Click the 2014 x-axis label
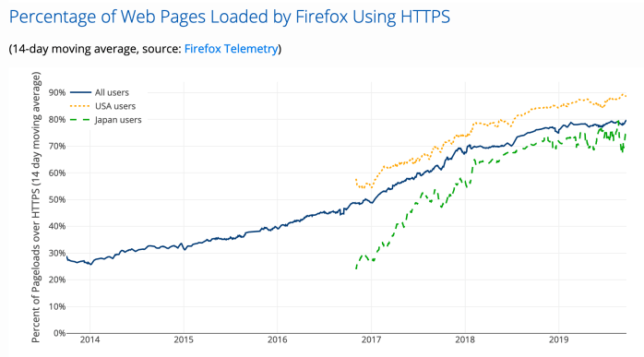 (89, 339)
